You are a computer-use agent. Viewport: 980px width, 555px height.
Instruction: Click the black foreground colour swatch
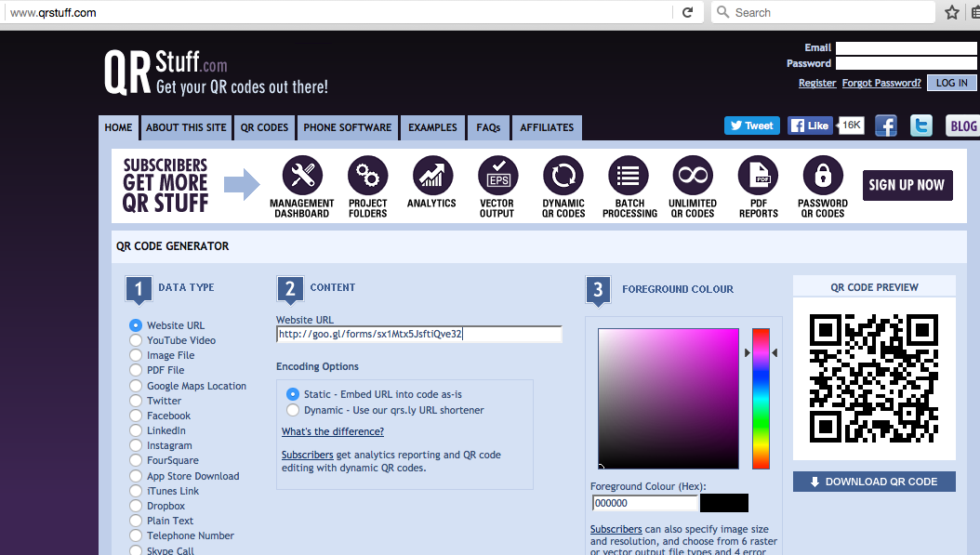[723, 503]
